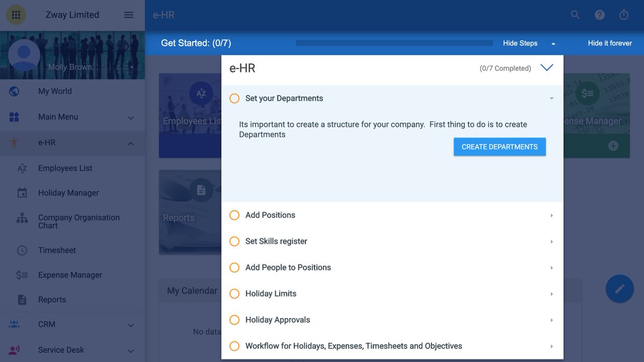Open the Employees List tile card
Viewport: 644px width, 362px height.
coord(190,115)
